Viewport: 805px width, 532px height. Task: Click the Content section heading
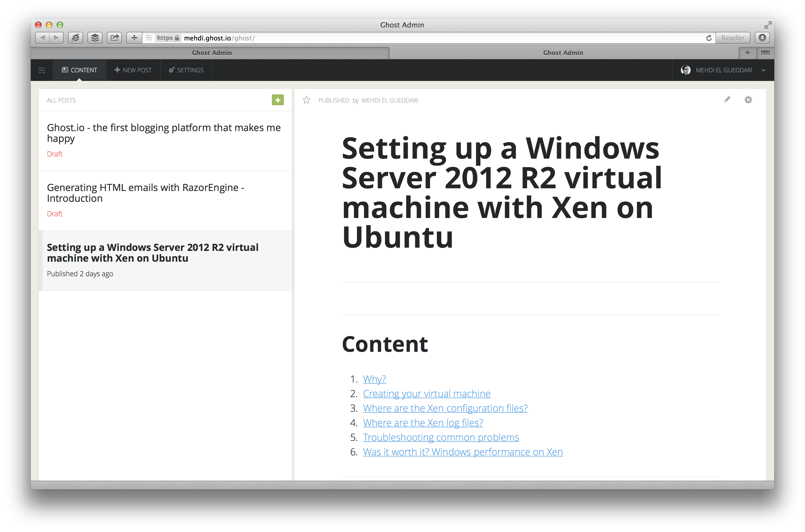385,344
